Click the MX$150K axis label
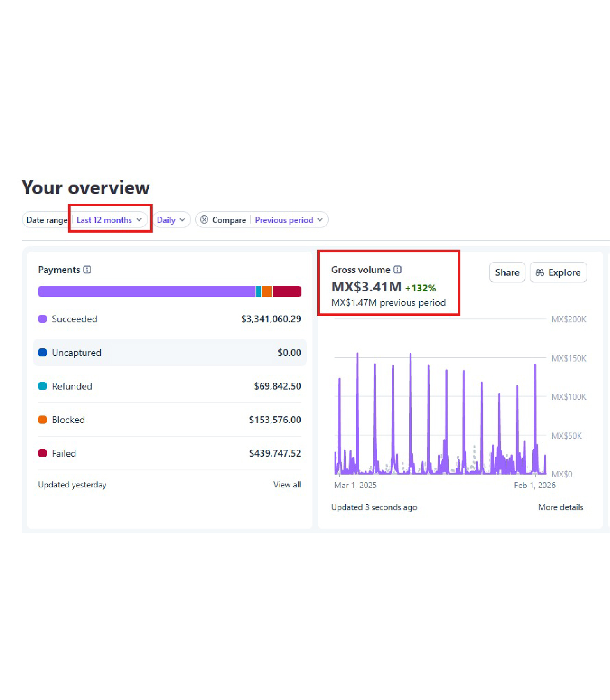The height and width of the screenshot is (700, 610). [569, 359]
